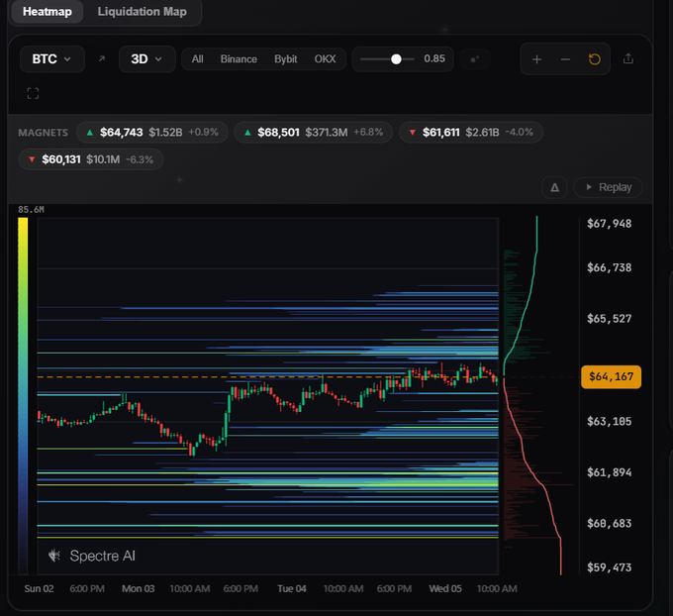Viewport: 673px width, 616px height.
Task: Click the $66,738 price axis label
Action: click(x=610, y=267)
